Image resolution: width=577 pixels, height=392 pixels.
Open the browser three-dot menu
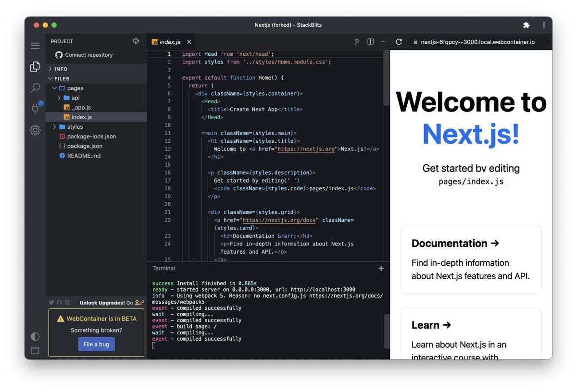tap(544, 25)
